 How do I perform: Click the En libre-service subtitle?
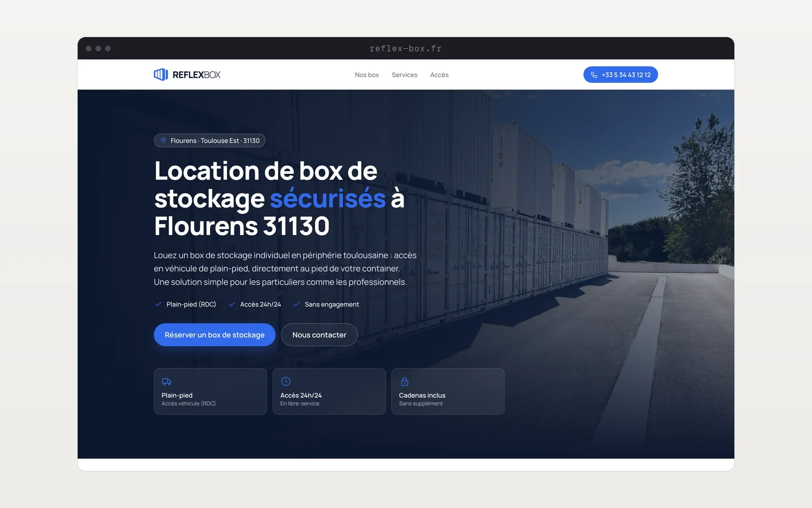[x=300, y=403]
